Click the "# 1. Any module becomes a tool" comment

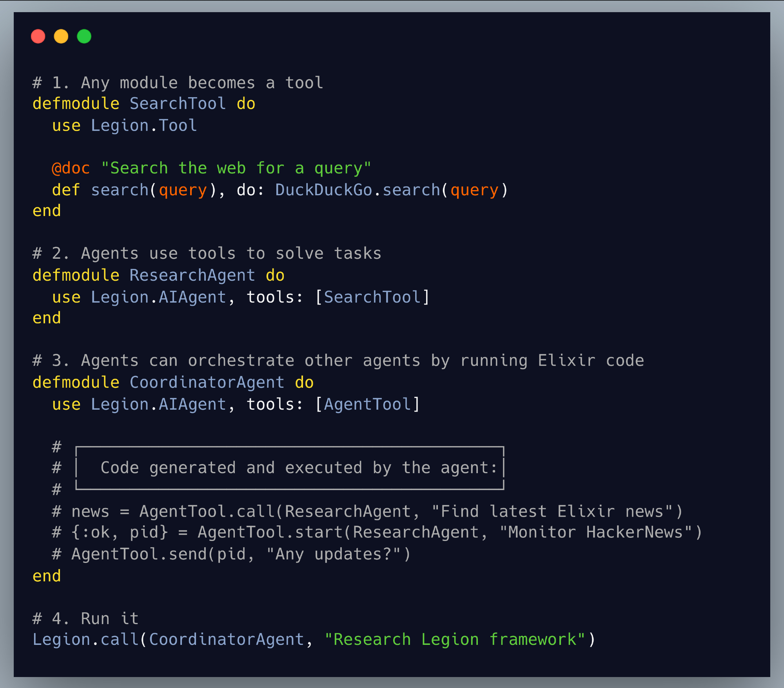coord(178,83)
